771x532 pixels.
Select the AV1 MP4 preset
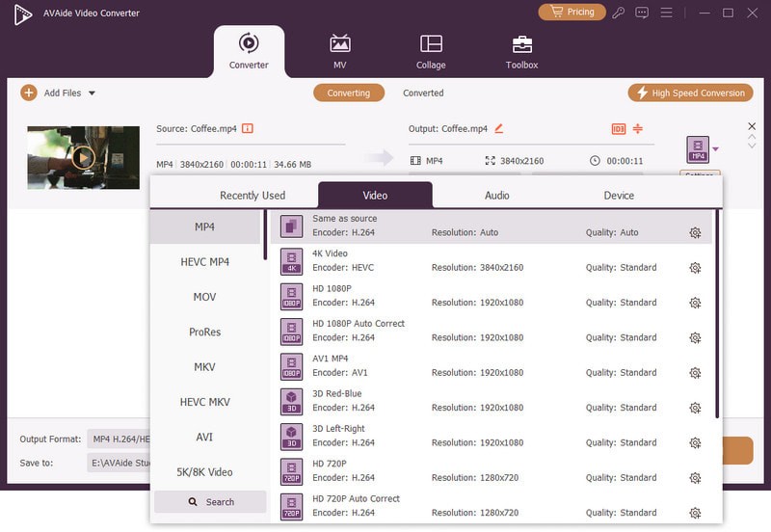click(x=492, y=366)
